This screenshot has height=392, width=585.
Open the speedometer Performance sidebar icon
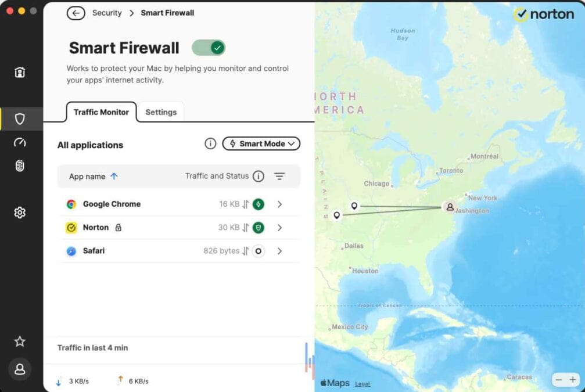pyautogui.click(x=20, y=142)
